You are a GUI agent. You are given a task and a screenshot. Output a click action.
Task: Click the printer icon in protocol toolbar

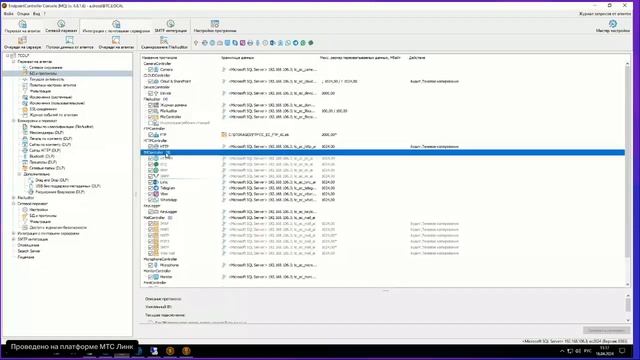(x=250, y=43)
